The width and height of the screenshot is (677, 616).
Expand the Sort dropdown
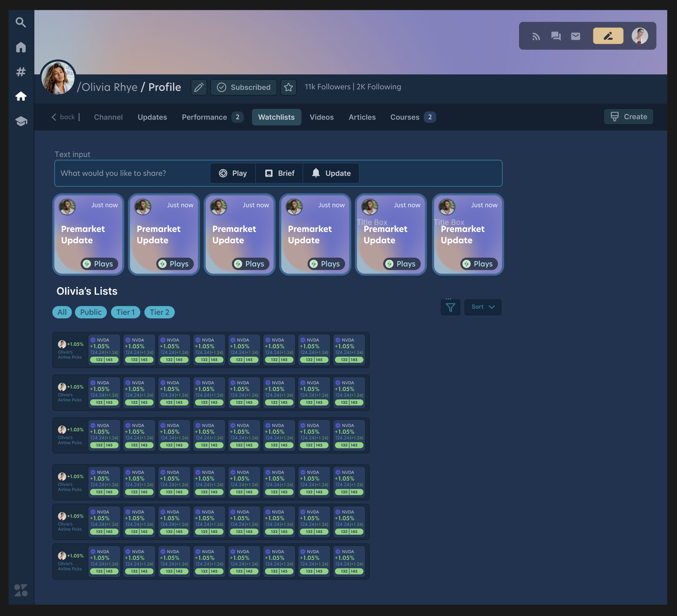click(x=483, y=307)
